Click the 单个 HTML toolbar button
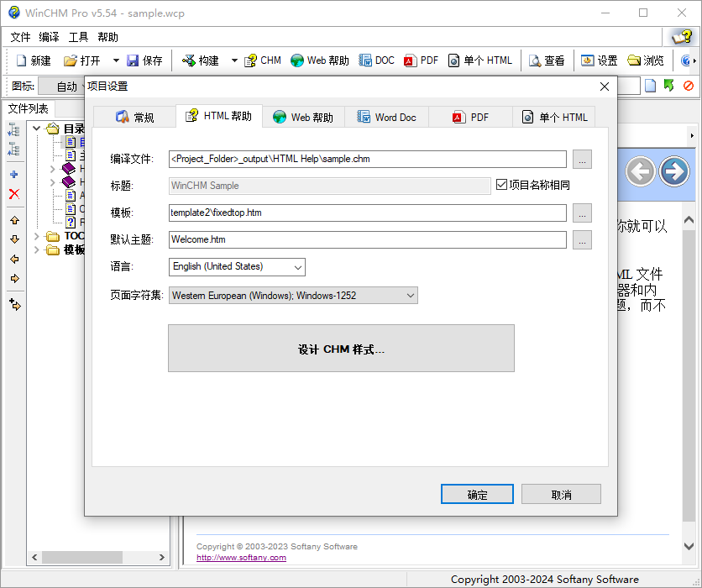The image size is (702, 588). click(479, 60)
